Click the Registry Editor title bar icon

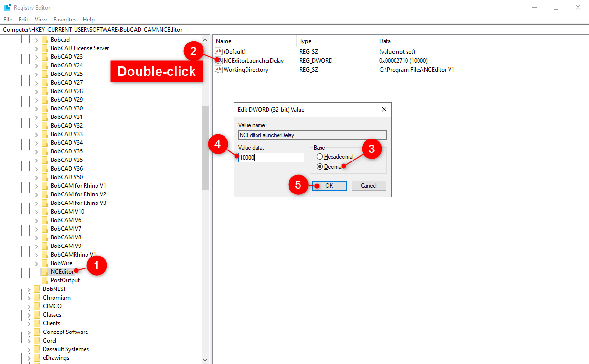(7, 8)
